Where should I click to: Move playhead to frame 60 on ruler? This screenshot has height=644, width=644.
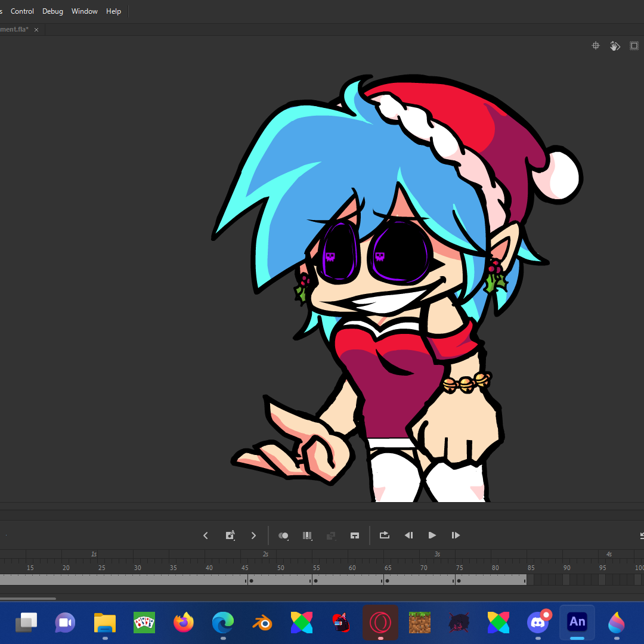pyautogui.click(x=352, y=568)
